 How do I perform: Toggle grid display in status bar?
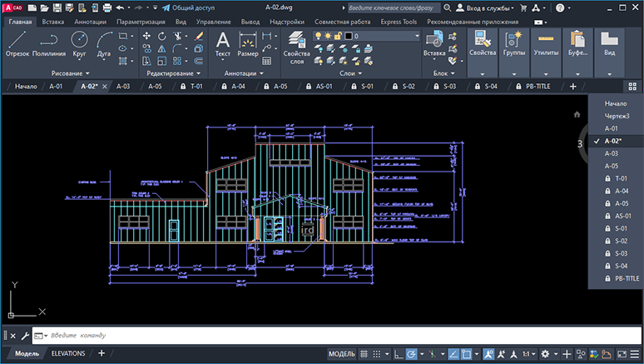tap(364, 354)
